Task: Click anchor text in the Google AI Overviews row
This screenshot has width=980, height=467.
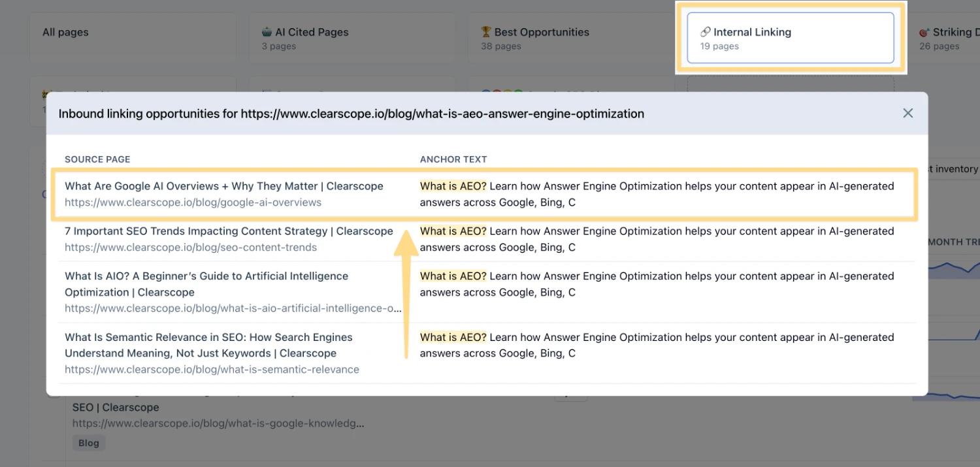Action: click(657, 194)
